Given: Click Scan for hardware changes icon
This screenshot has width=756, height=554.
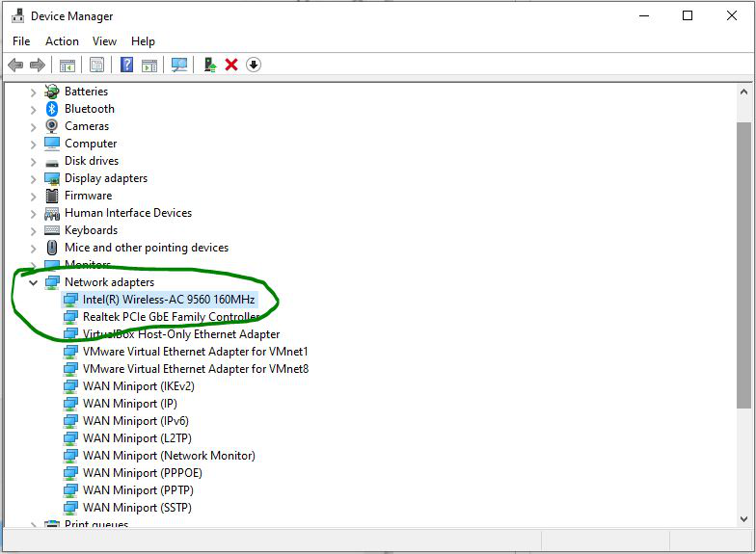Looking at the screenshot, I should 178,65.
